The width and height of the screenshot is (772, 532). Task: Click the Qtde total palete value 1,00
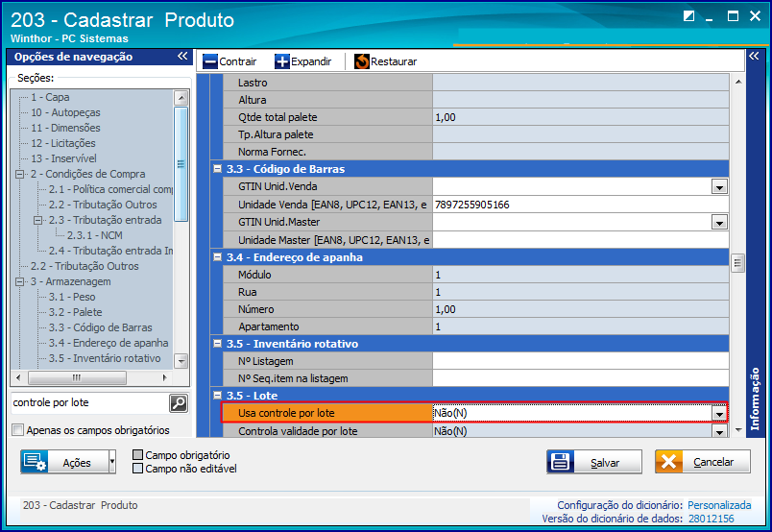[x=581, y=117]
